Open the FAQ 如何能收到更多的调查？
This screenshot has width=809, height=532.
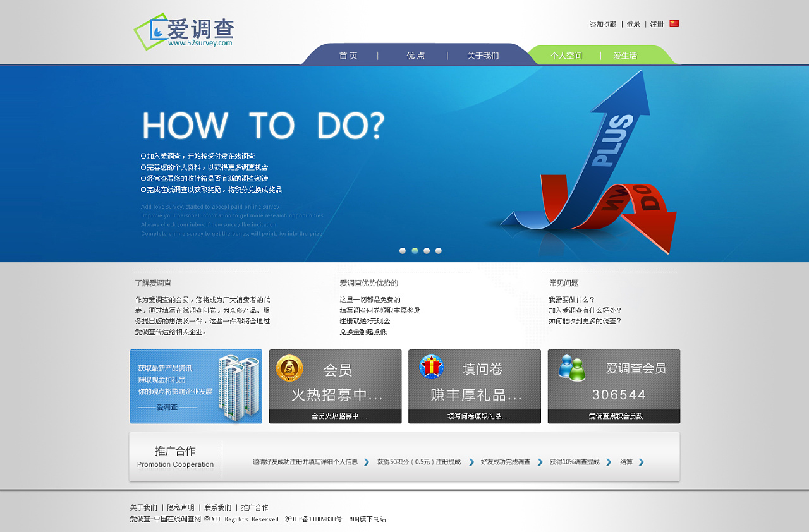tap(585, 321)
